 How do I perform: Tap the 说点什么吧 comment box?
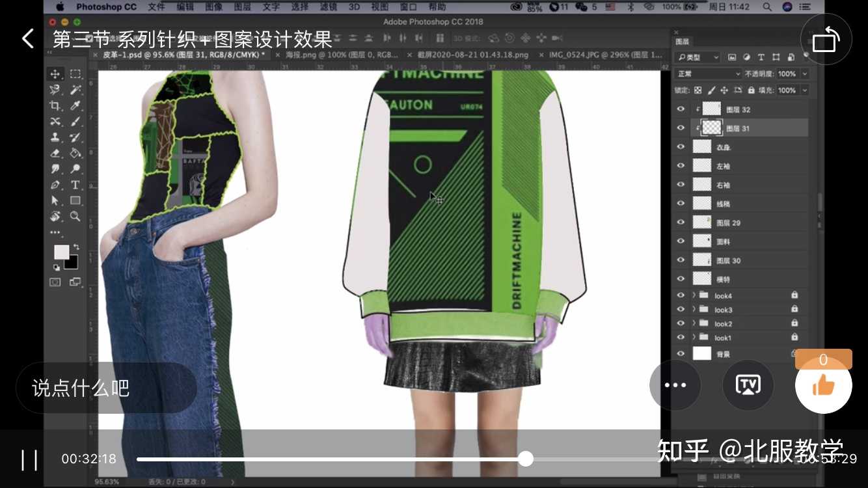click(x=107, y=388)
